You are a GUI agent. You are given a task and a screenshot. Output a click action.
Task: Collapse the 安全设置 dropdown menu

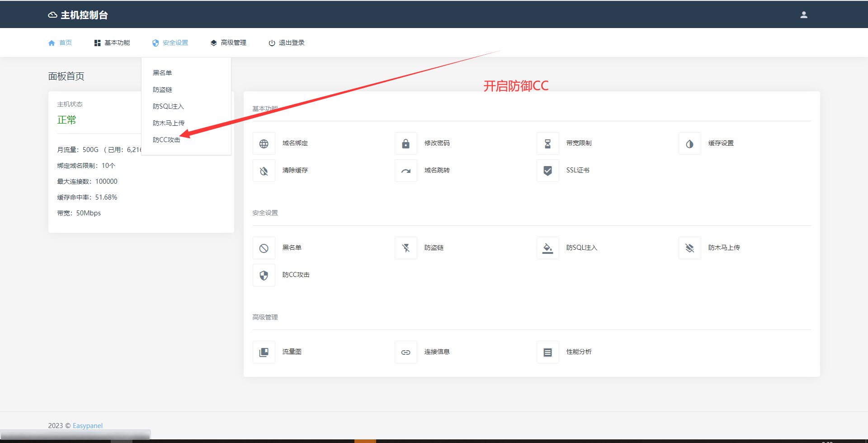[170, 43]
